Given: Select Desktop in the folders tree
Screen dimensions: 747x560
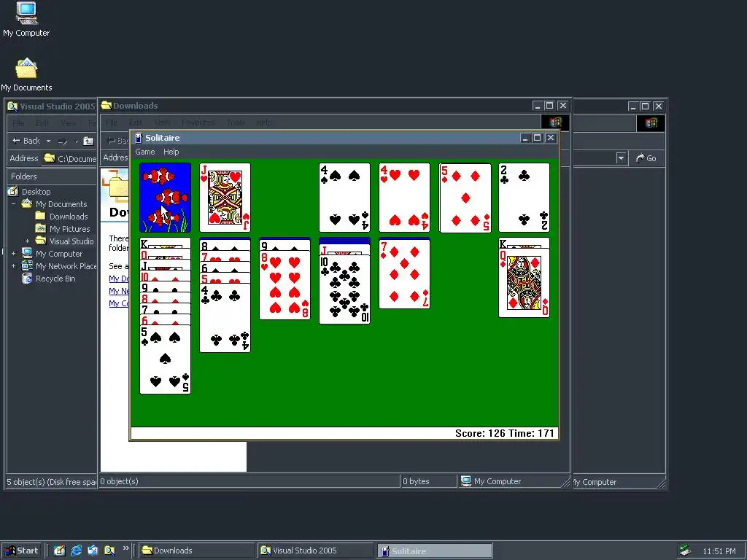Looking at the screenshot, I should 36,192.
